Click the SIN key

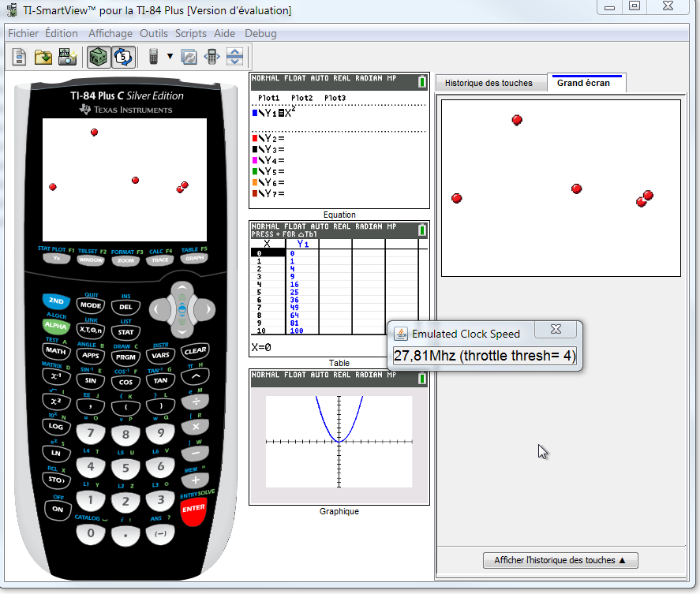tap(91, 381)
